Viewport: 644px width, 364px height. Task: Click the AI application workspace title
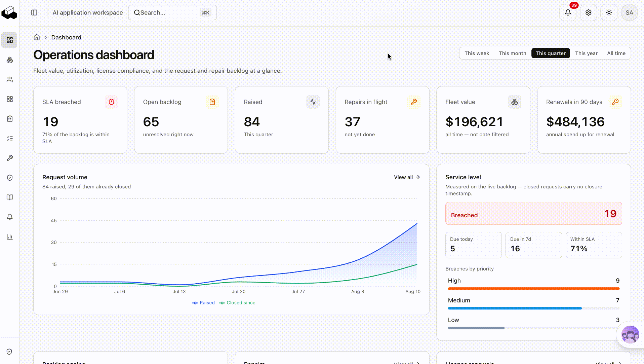click(x=88, y=12)
